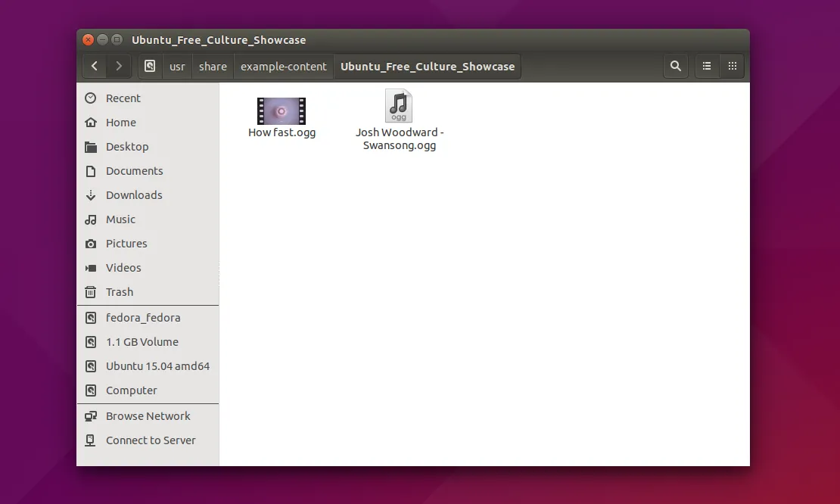Go back with the left arrow button
840x504 pixels.
pos(95,67)
